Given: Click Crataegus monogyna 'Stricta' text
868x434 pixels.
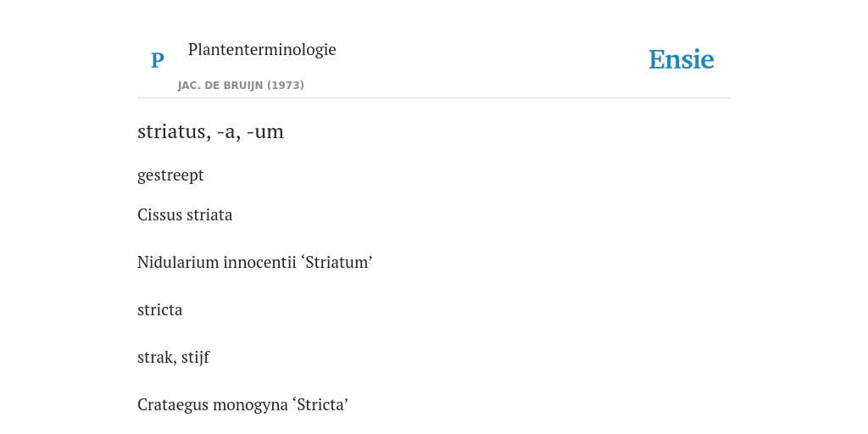Looking at the screenshot, I should (242, 405).
